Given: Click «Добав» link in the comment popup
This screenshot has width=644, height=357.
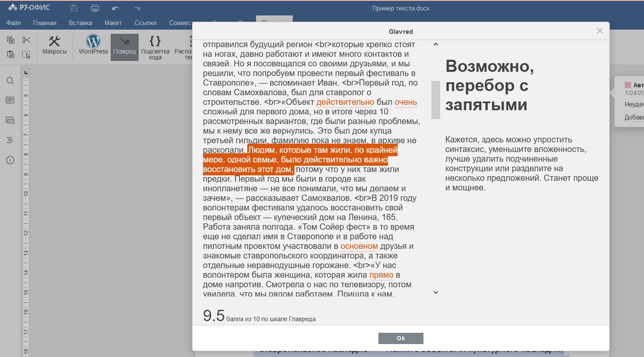Looking at the screenshot, I should pos(634,117).
